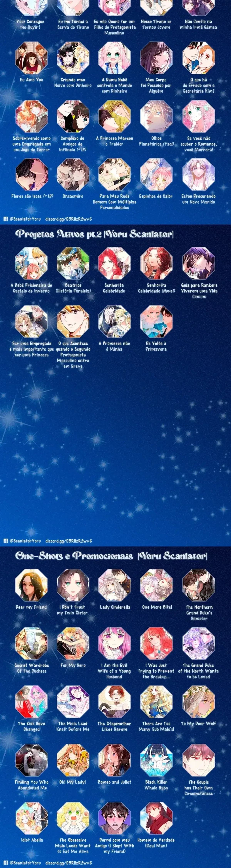
Task: Select the A Promessa não é Minha cover
Action: pyautogui.click(x=115, y=322)
